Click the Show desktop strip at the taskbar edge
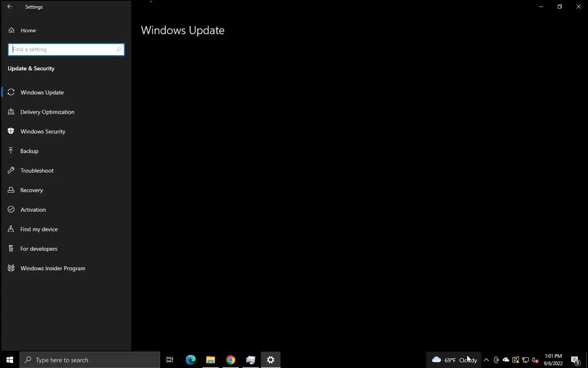 (x=587, y=360)
